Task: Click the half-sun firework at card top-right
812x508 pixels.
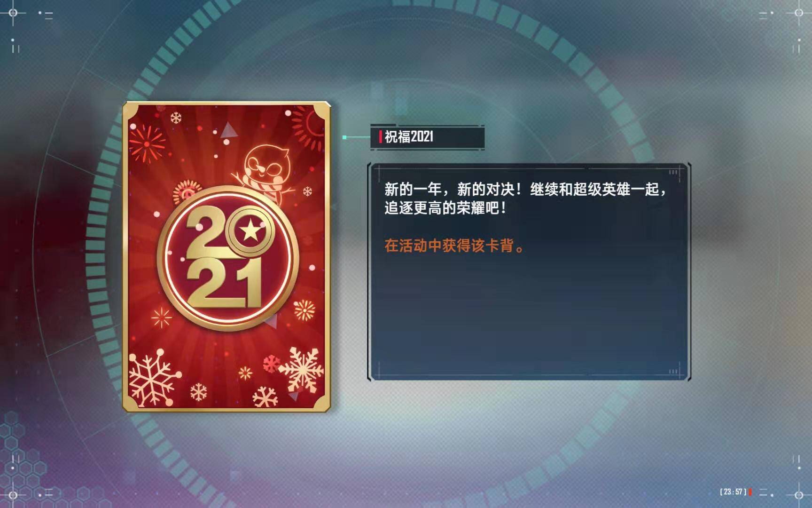Action: coord(309,124)
